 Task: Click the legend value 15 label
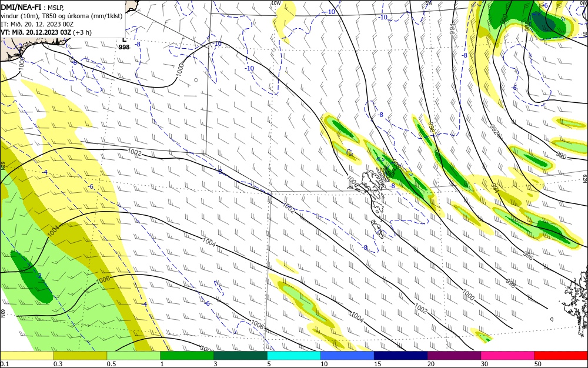[x=377, y=364]
